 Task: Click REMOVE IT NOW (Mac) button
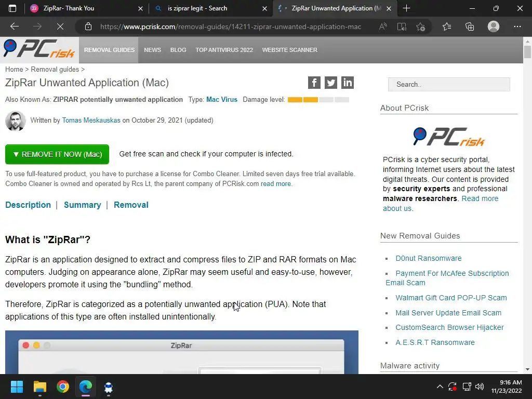pos(57,154)
